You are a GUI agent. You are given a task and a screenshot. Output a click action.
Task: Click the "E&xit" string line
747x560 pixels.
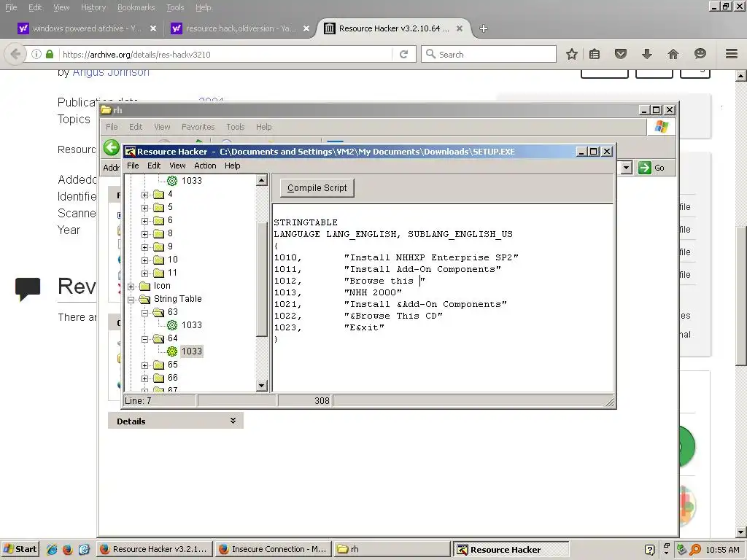[x=329, y=327]
